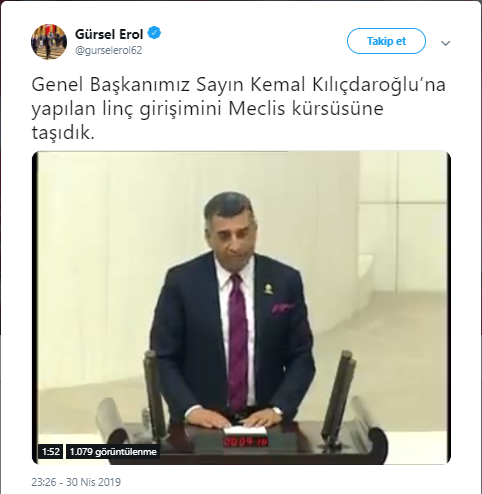482x494 pixels.
Task: Click the lapel pin on the speaker's jacket
Action: tap(269, 289)
